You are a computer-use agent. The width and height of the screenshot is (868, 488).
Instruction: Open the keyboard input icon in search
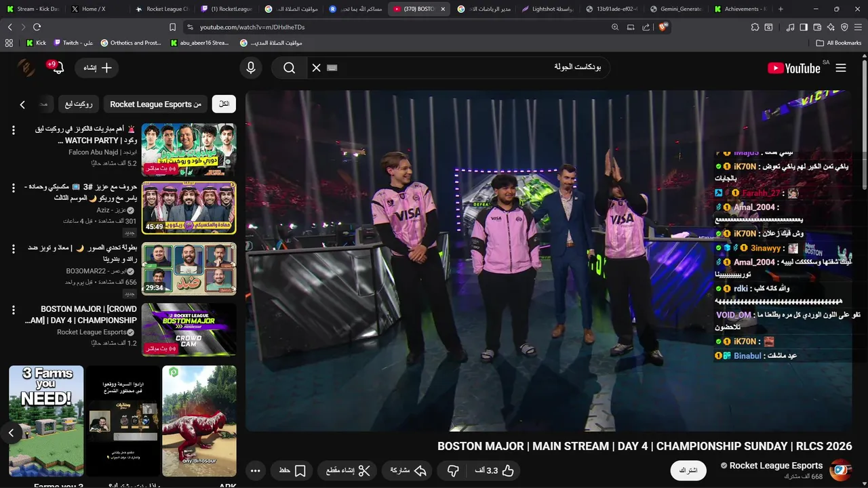(332, 68)
